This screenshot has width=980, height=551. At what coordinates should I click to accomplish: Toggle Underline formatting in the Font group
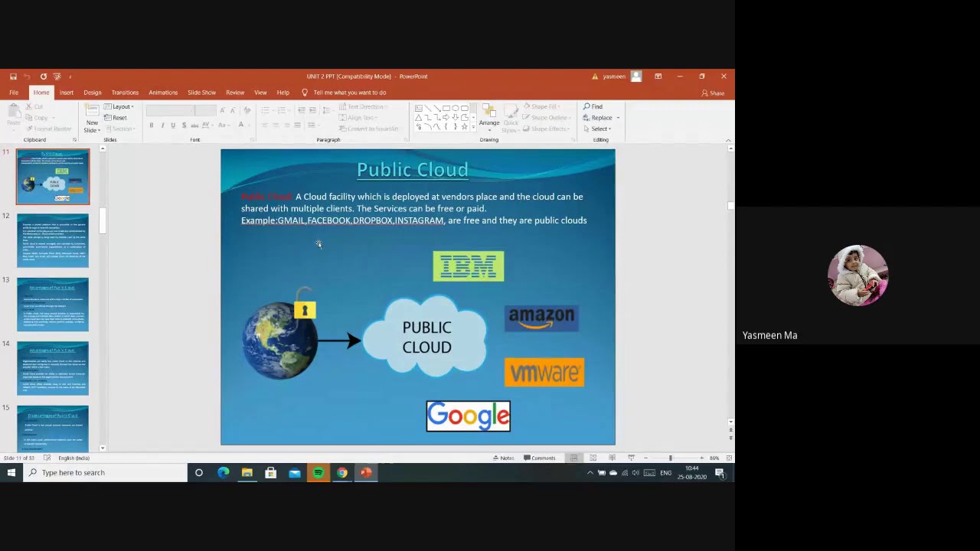coord(173,126)
